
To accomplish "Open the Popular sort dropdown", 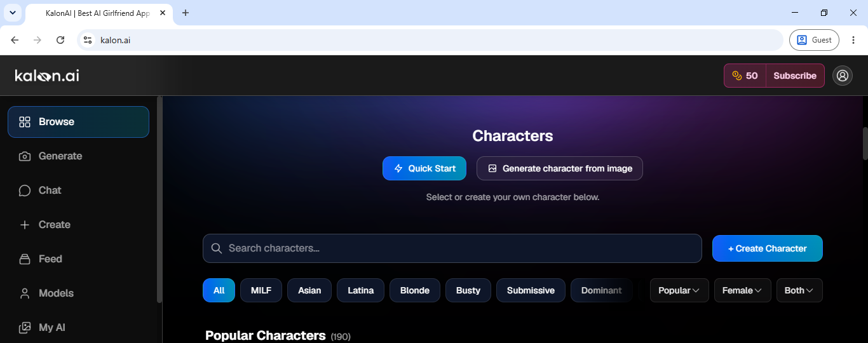I will tap(679, 290).
